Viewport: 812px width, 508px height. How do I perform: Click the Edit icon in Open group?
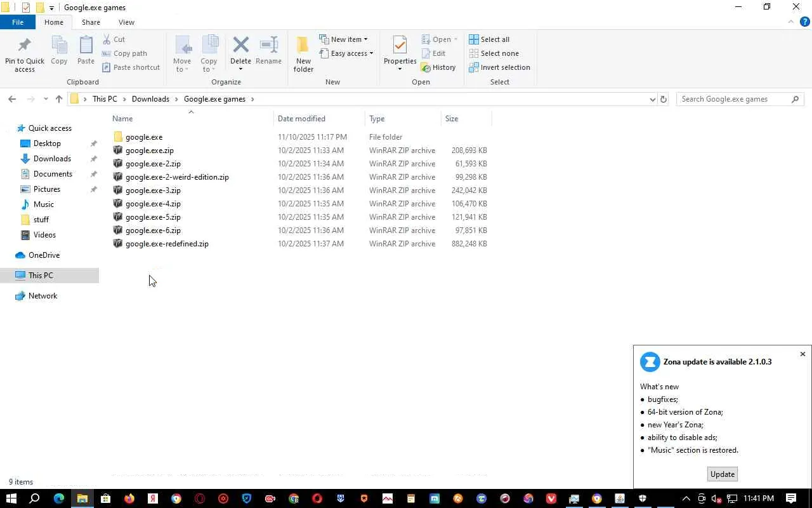pyautogui.click(x=433, y=53)
